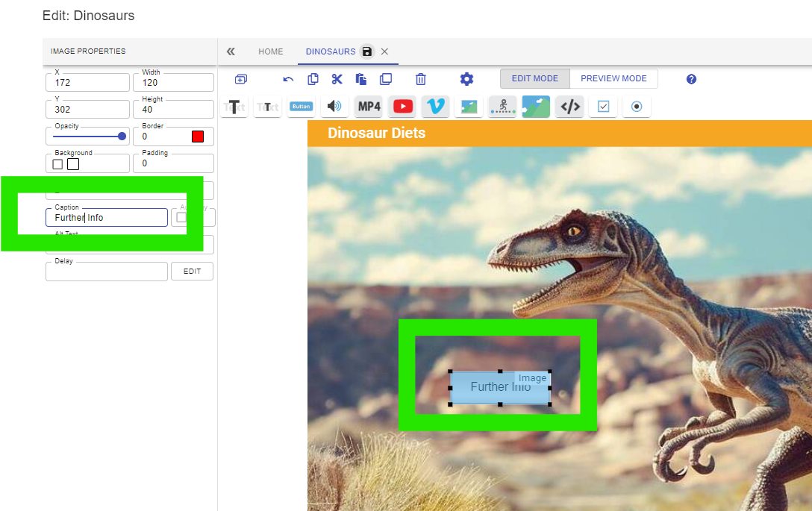Save the Dinosaurs page with the disk icon
Viewport: 812px width, 511px height.
pos(367,51)
